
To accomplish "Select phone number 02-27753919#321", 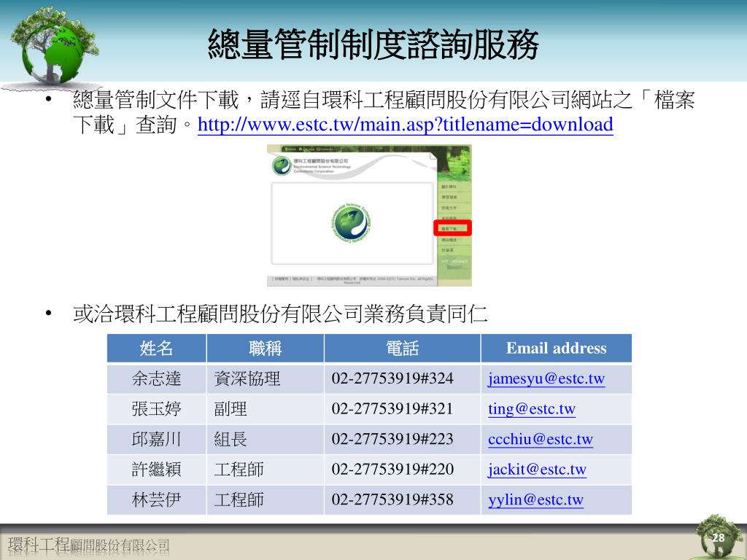I will coord(392,408).
